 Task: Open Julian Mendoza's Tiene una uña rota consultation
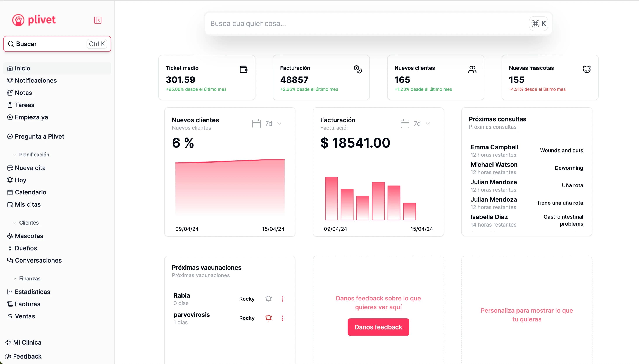[x=527, y=203]
